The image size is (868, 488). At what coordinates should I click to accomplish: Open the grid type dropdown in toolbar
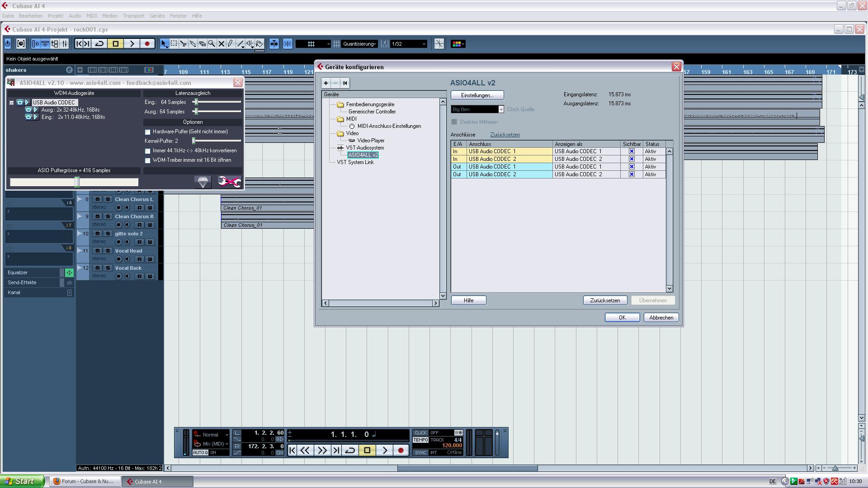(x=313, y=44)
